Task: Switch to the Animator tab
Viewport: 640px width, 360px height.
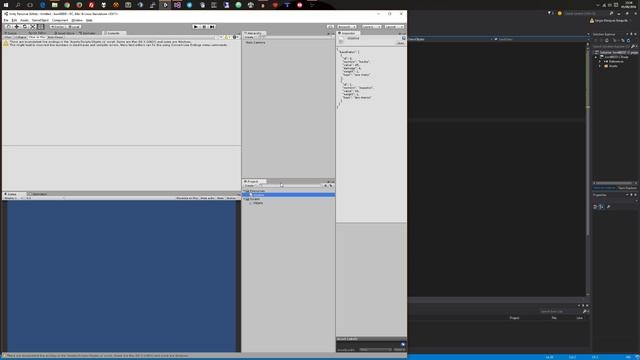Action: coord(88,33)
